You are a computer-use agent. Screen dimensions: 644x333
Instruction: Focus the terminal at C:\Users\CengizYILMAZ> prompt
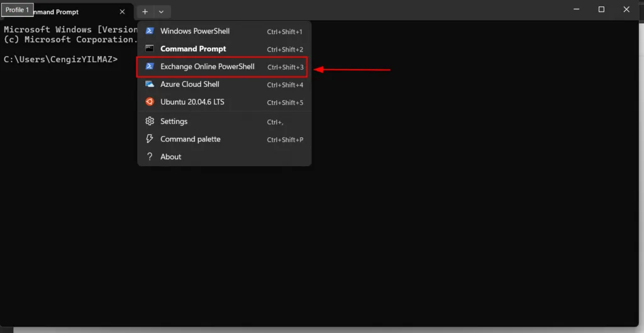pos(60,59)
